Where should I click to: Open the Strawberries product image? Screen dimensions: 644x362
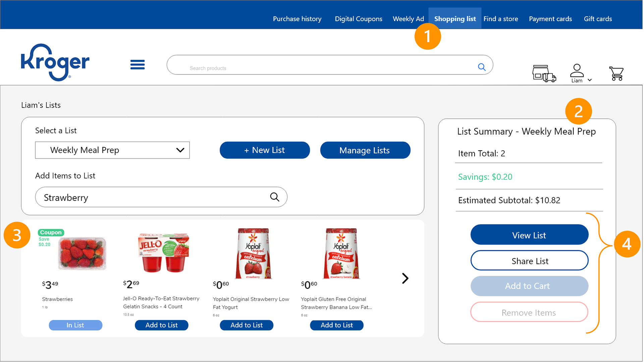pos(82,253)
